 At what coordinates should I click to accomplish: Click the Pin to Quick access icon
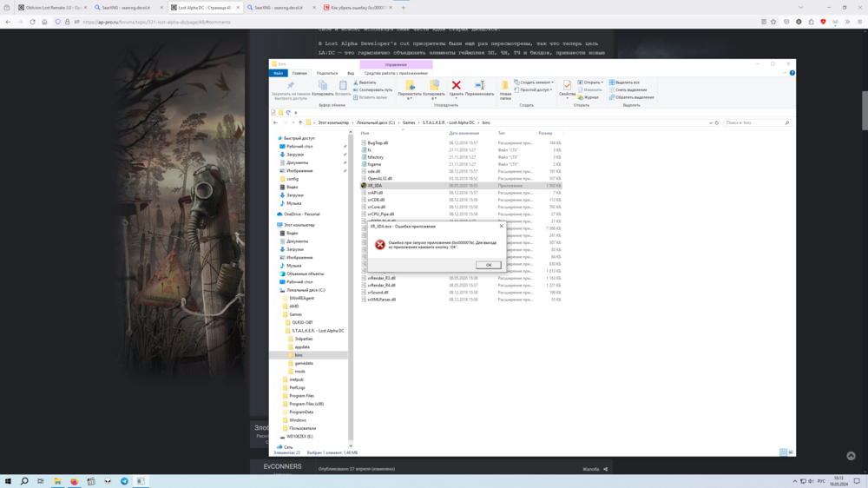point(290,86)
